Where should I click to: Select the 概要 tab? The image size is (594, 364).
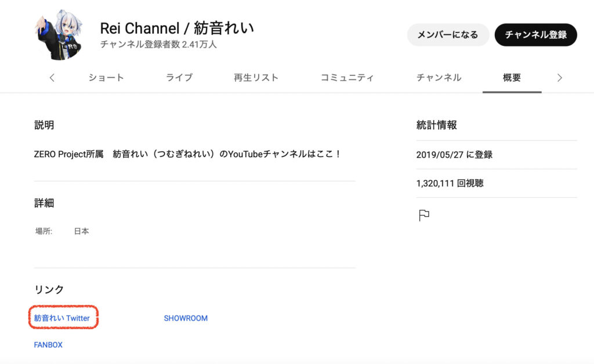[512, 78]
